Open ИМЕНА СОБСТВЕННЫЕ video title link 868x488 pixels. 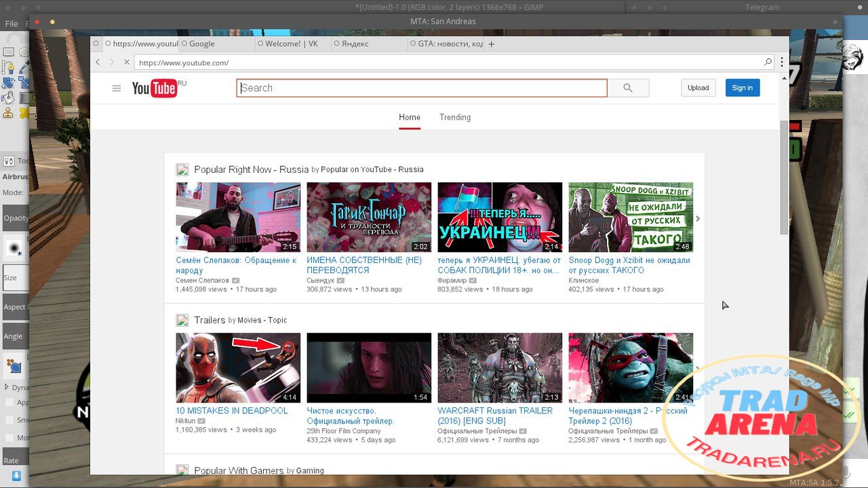pyautogui.click(x=364, y=265)
